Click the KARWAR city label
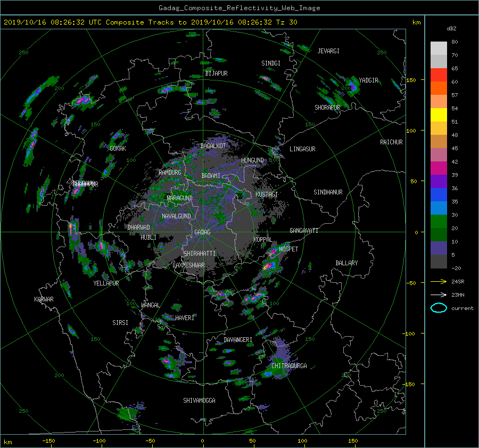 tap(44, 299)
